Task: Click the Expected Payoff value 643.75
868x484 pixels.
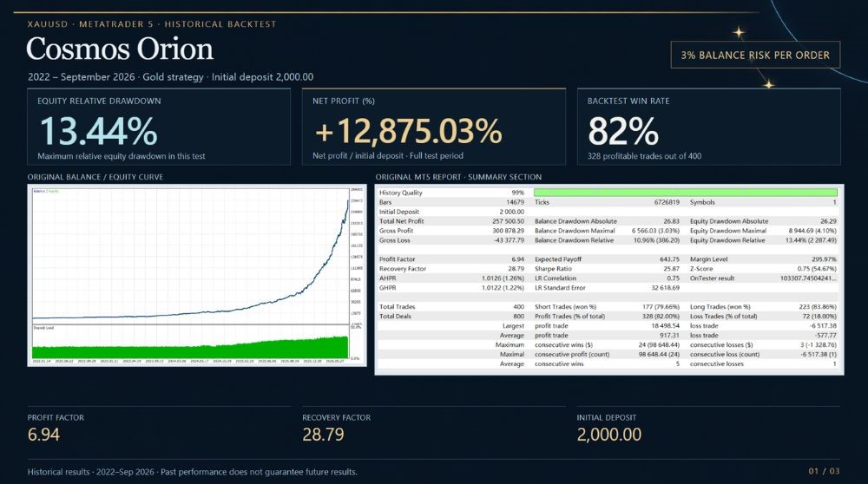Action: coord(669,258)
